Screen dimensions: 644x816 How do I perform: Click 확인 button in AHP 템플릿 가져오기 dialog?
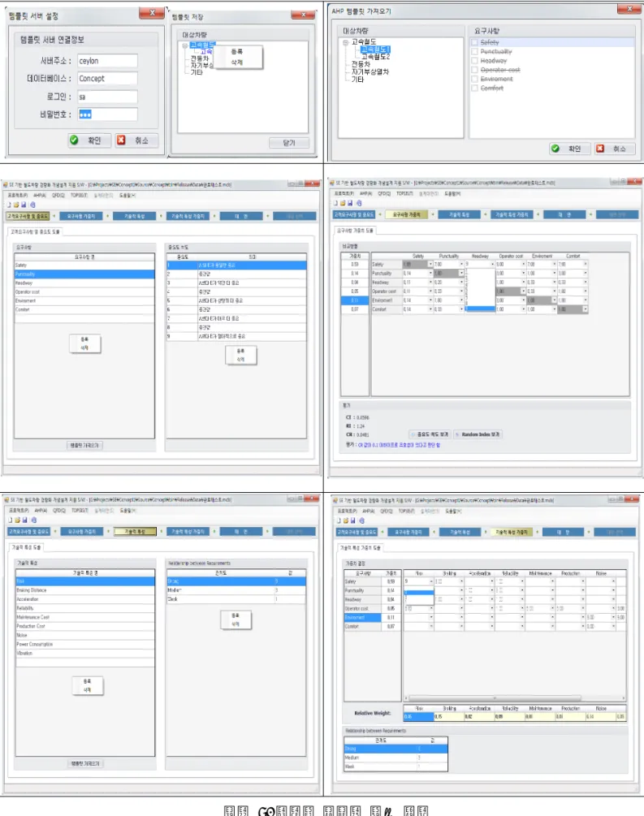[x=569, y=149]
